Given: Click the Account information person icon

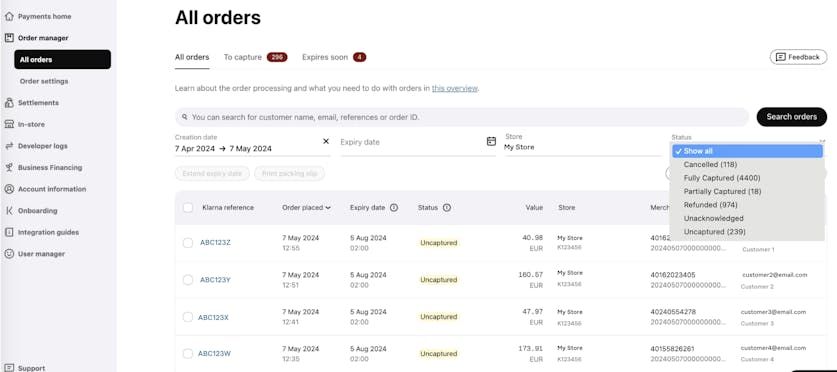Looking at the screenshot, I should click(x=9, y=189).
